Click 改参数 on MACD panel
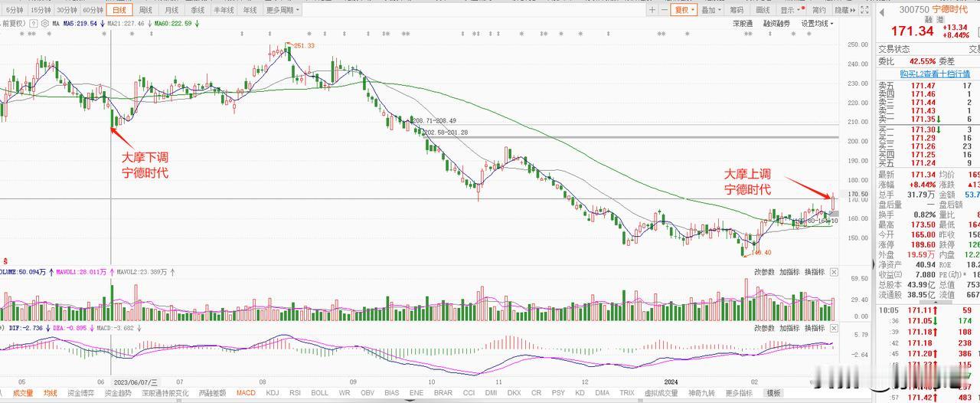Viewport: 980px width, 403px height. click(764, 328)
